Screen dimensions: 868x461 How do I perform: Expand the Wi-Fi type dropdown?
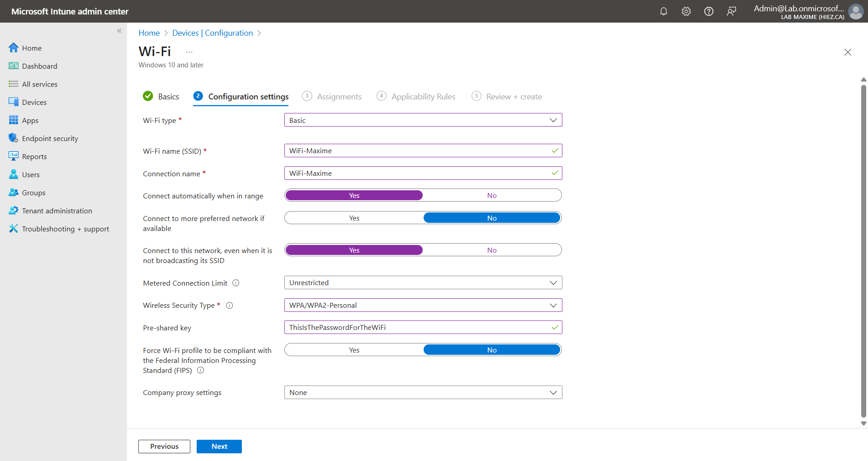[423, 120]
